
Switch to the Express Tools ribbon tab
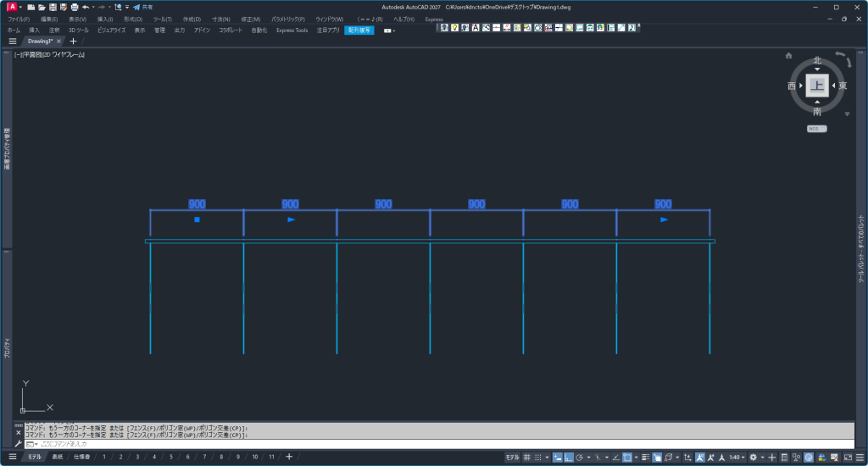tap(292, 30)
